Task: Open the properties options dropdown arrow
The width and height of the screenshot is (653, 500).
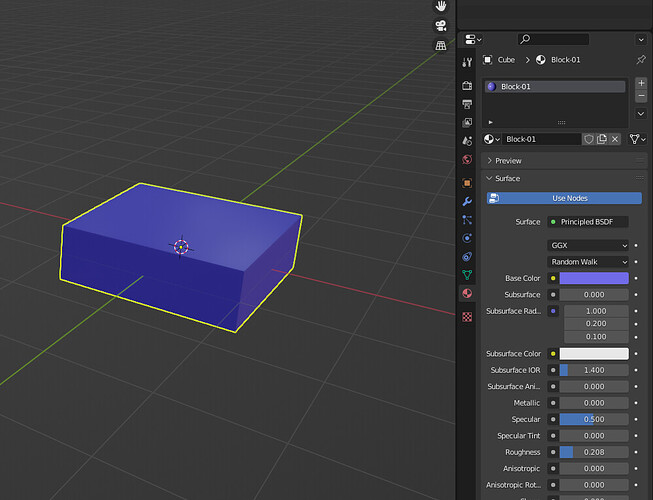Action: [x=641, y=40]
